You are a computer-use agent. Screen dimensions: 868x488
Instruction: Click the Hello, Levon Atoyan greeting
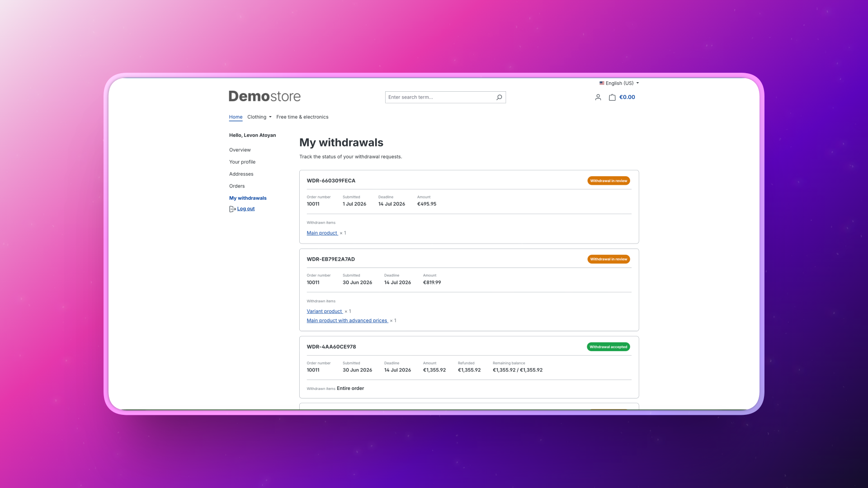coord(252,135)
